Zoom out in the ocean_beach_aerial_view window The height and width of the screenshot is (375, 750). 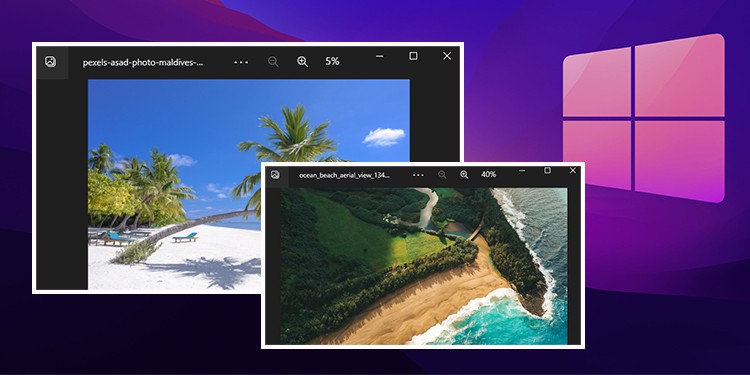[442, 175]
